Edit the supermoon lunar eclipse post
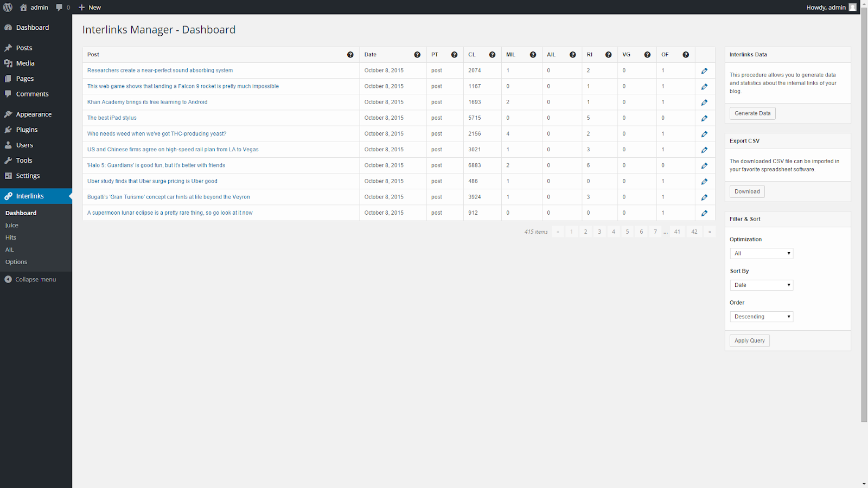Screen dimensions: 868x488 click(704, 213)
